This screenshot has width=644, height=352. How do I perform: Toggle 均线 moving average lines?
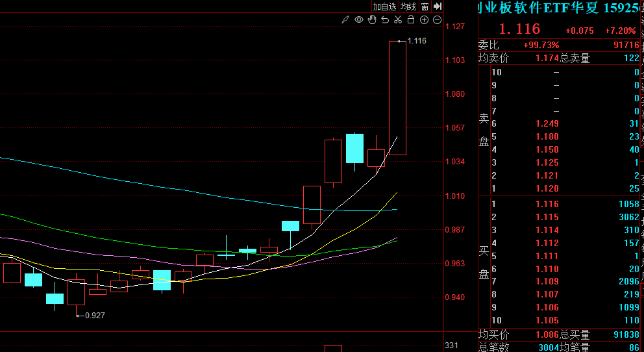(x=408, y=6)
